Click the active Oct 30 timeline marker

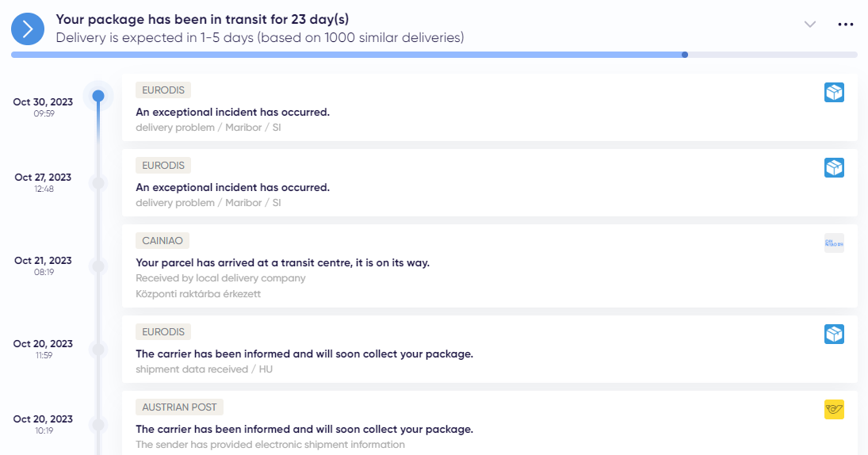98,97
